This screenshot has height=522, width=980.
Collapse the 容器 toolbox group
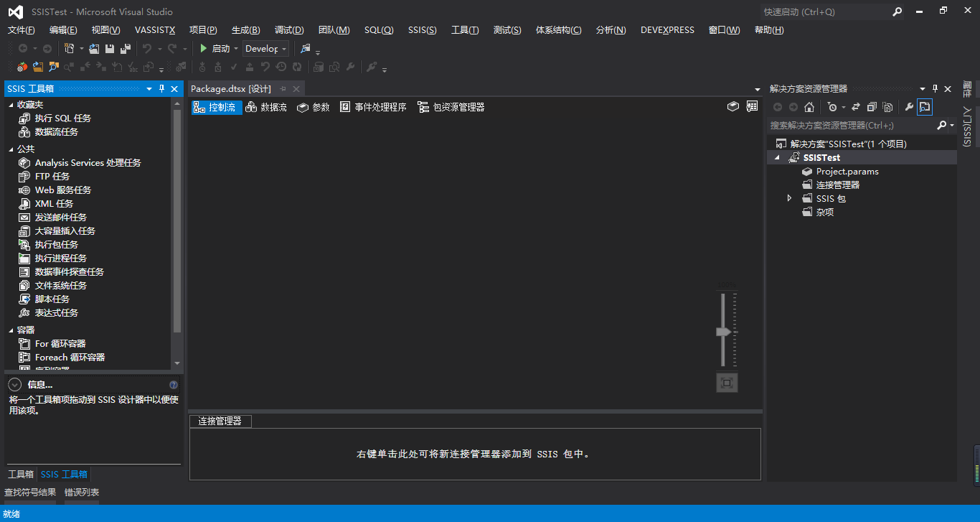[x=11, y=330]
